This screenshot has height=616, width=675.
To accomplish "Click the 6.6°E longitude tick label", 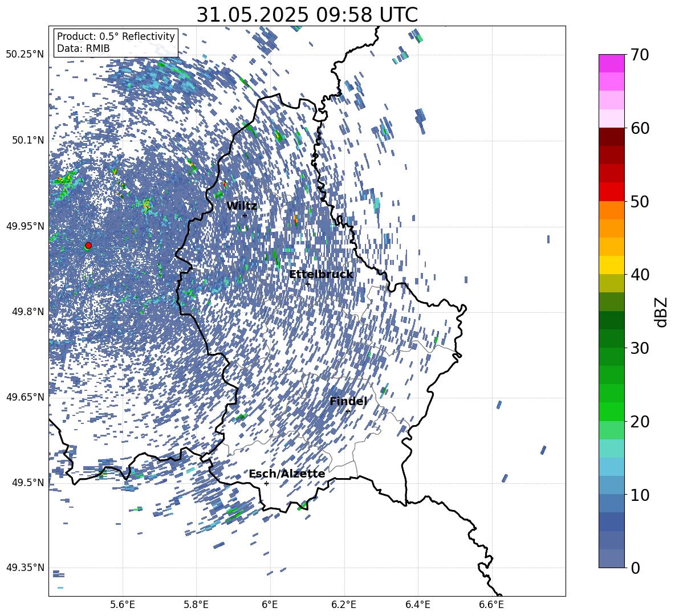I will [x=491, y=605].
